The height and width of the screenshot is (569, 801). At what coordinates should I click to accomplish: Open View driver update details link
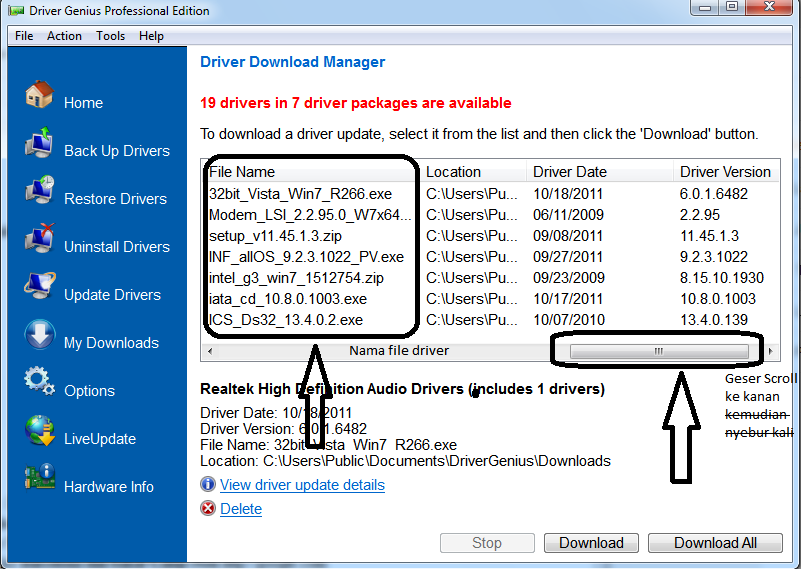tap(302, 485)
